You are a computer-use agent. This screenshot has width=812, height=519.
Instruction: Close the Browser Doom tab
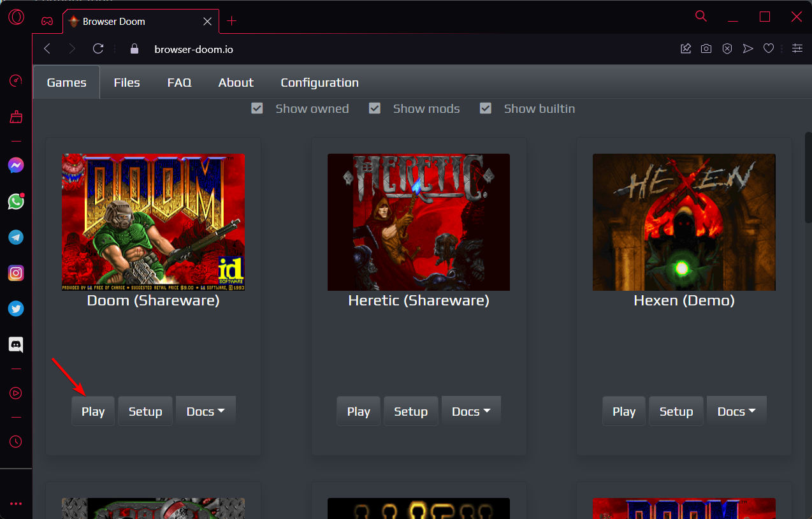(207, 21)
